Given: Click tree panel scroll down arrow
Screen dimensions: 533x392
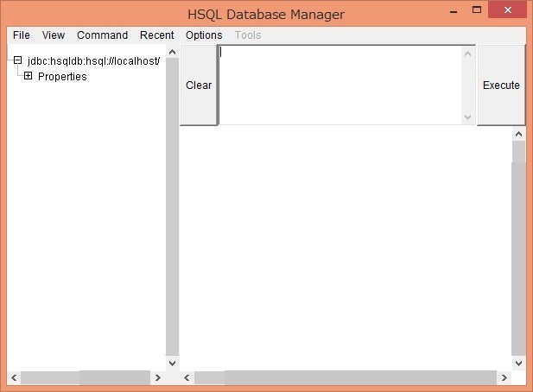Looking at the screenshot, I should tap(173, 364).
